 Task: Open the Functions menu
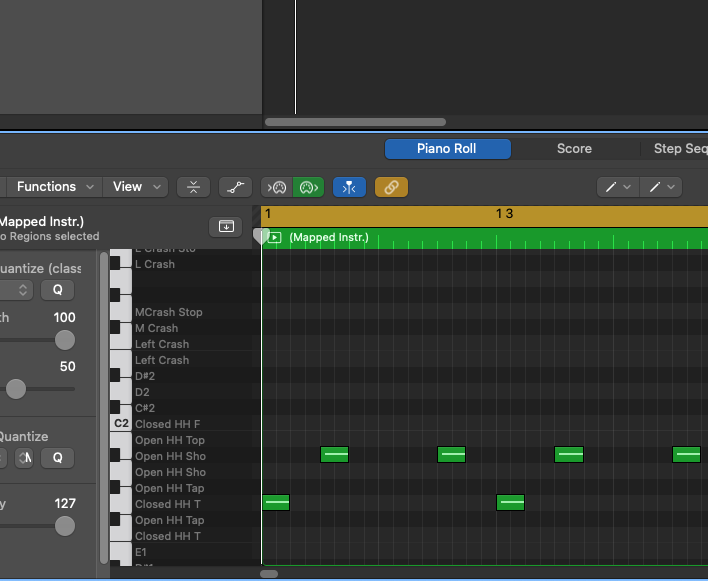(55, 187)
